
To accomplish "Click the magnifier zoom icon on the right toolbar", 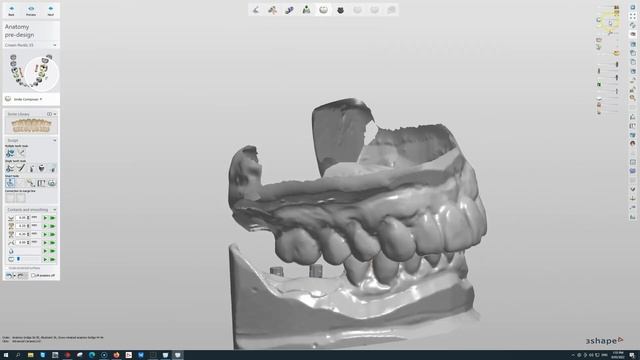I will coord(633,98).
